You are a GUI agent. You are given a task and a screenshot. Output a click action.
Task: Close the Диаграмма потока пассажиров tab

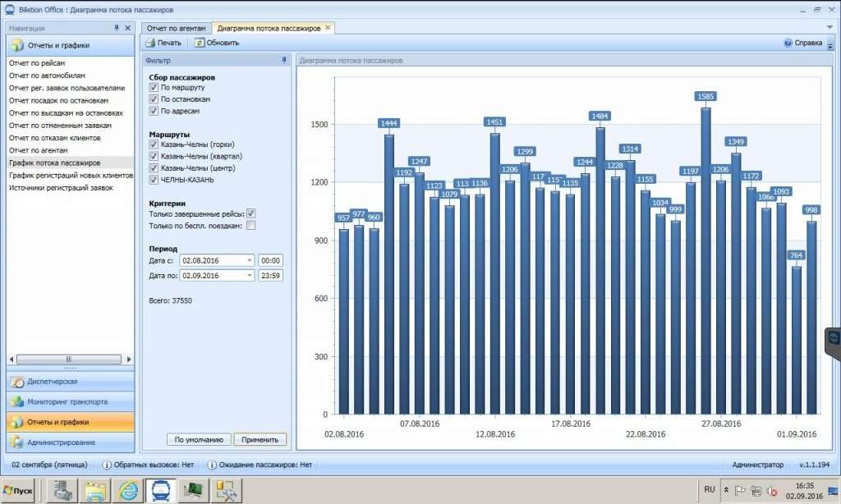pyautogui.click(x=328, y=28)
